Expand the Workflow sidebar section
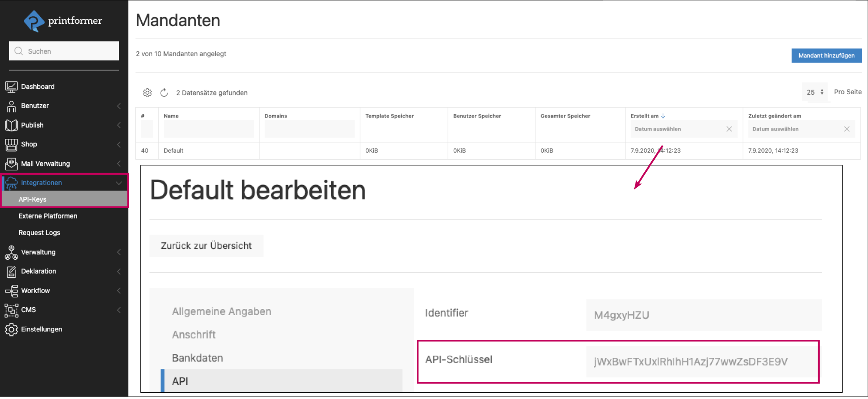This screenshot has width=868, height=399. click(119, 291)
